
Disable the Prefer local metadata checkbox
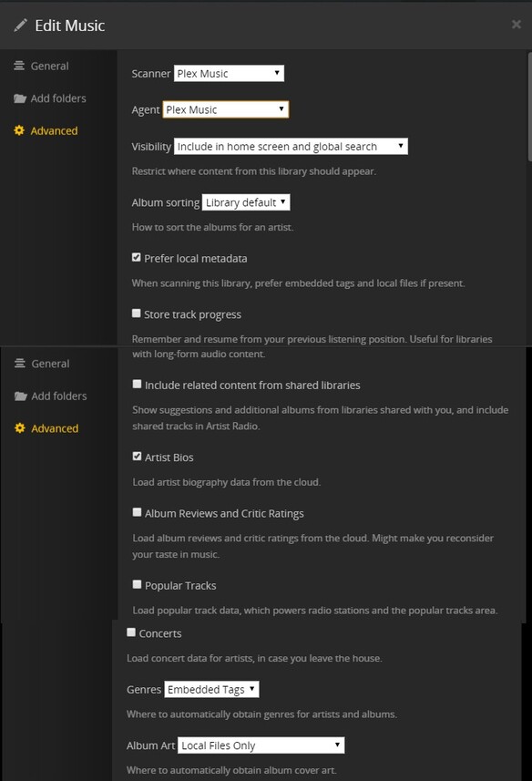(x=137, y=258)
